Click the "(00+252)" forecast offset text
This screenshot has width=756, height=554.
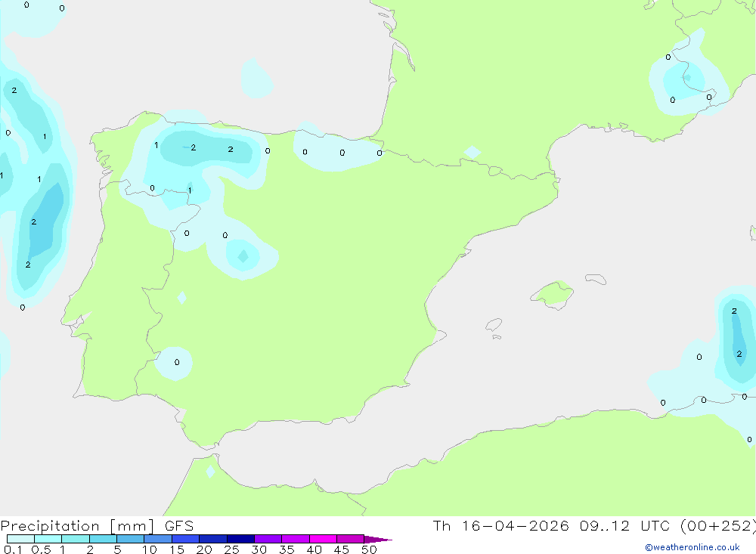tap(718, 526)
